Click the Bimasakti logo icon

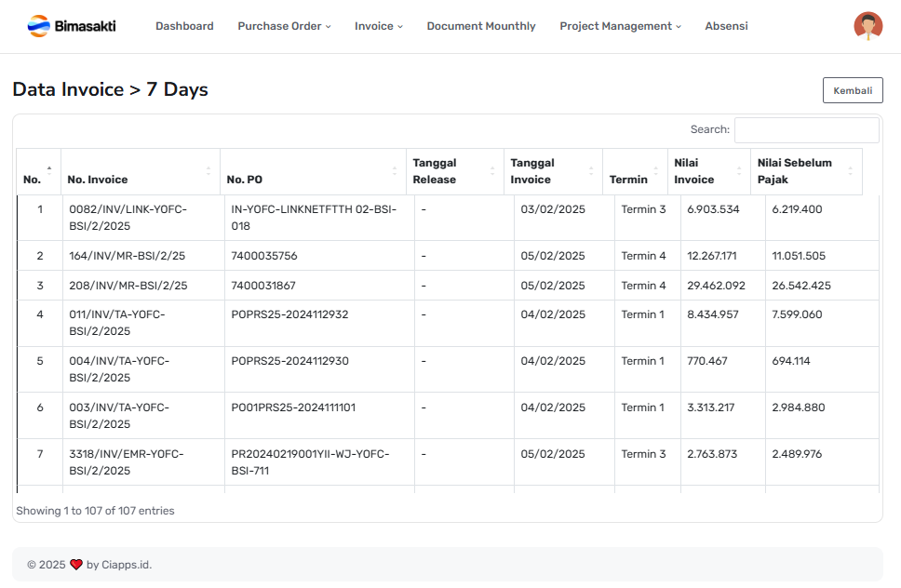[x=39, y=26]
